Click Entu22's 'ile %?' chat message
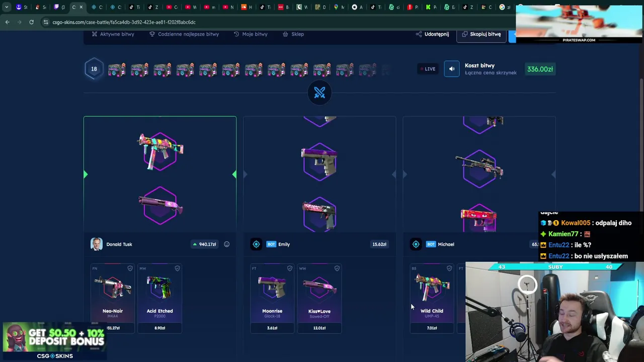The height and width of the screenshot is (362, 644). pyautogui.click(x=566, y=245)
